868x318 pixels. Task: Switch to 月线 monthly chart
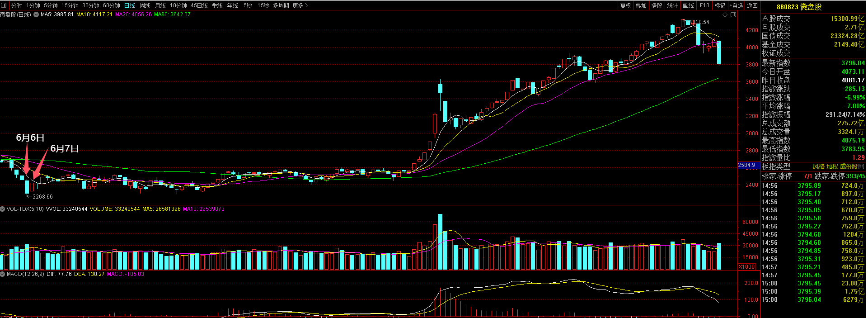click(160, 5)
